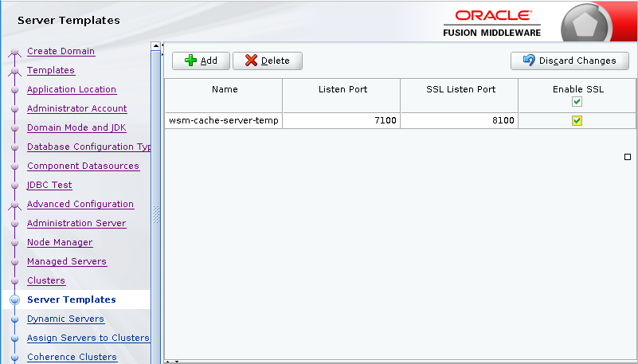This screenshot has width=638, height=364.
Task: Click the Discard Changes undo arrow icon
Action: point(529,61)
